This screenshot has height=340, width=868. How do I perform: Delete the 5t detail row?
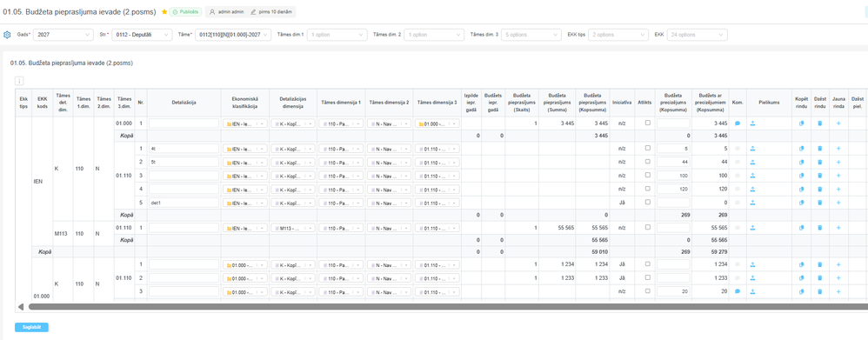tap(820, 163)
